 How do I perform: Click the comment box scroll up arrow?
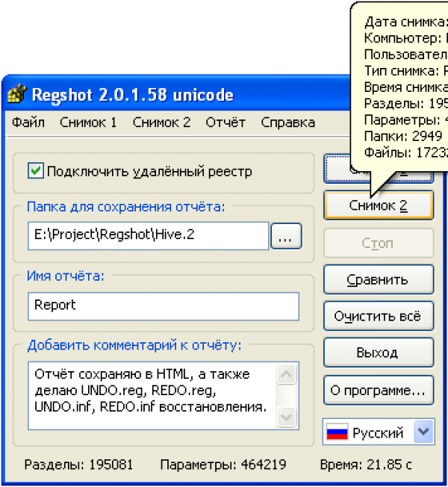pyautogui.click(x=286, y=374)
